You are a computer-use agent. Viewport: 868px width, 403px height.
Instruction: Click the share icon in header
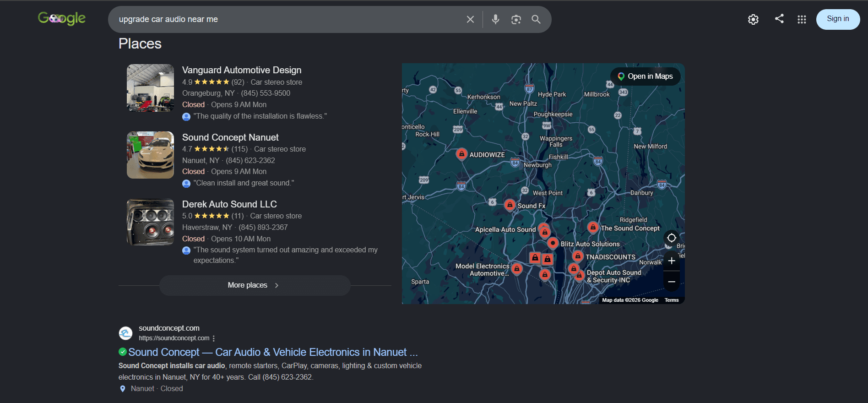tap(779, 18)
